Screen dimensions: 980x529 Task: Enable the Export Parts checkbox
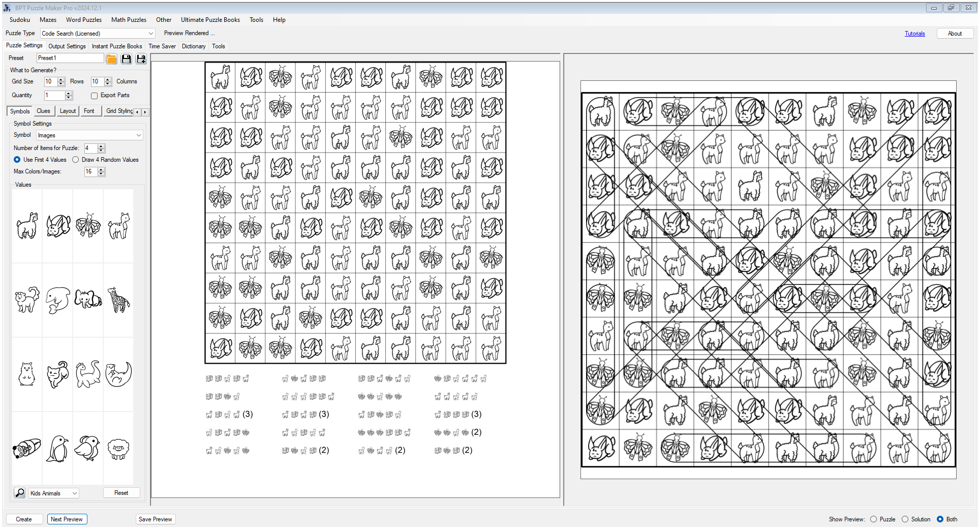click(x=94, y=96)
